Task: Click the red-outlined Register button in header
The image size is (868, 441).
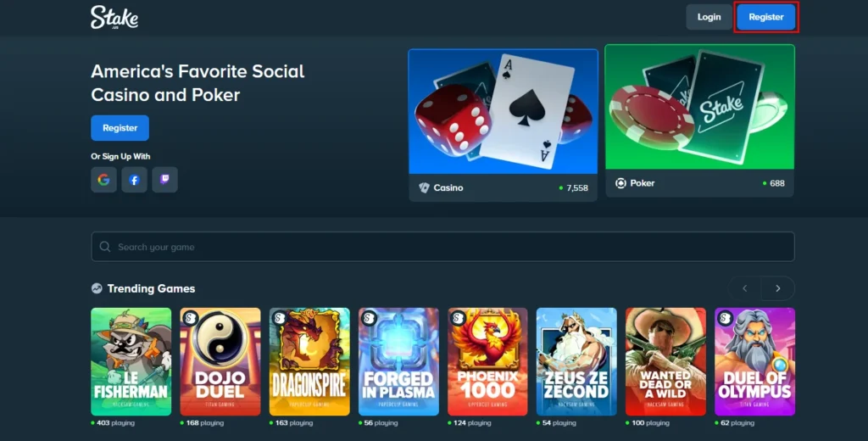Action: (766, 17)
